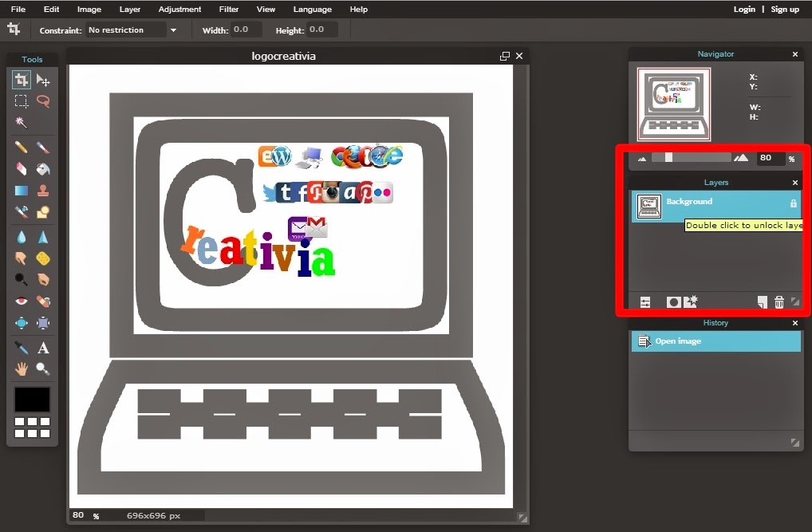Select the Pinch tool
The image size is (812, 532).
point(43,323)
